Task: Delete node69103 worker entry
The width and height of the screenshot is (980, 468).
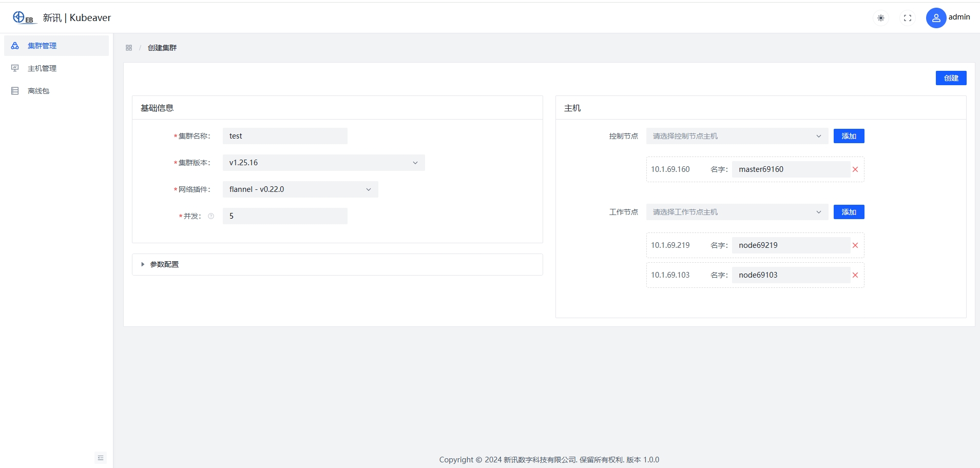Action: coord(855,275)
